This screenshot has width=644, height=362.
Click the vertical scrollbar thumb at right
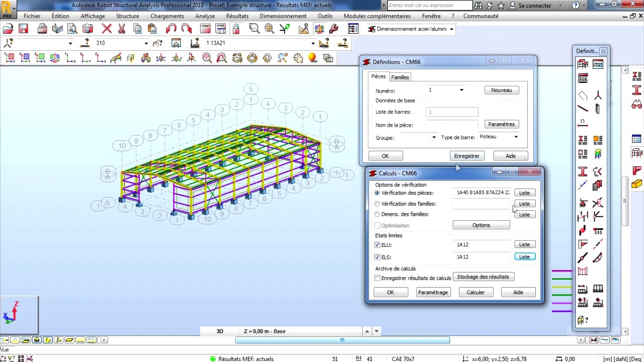(625, 201)
